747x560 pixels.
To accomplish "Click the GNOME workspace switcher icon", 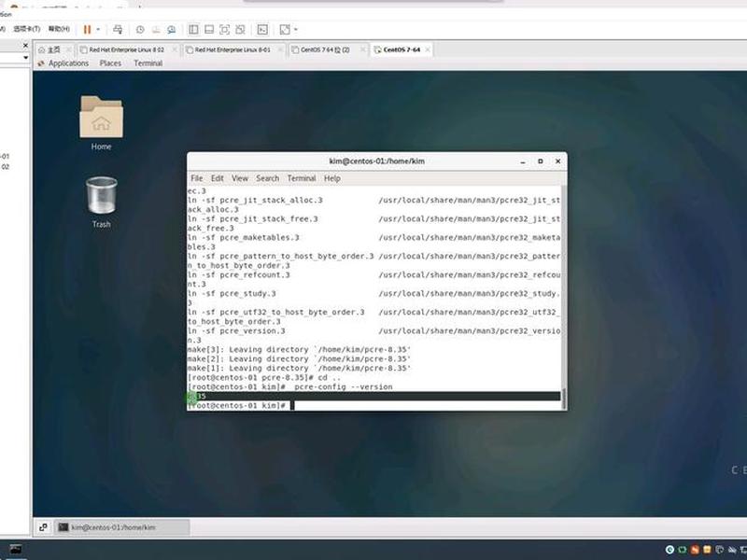I will click(x=43, y=527).
